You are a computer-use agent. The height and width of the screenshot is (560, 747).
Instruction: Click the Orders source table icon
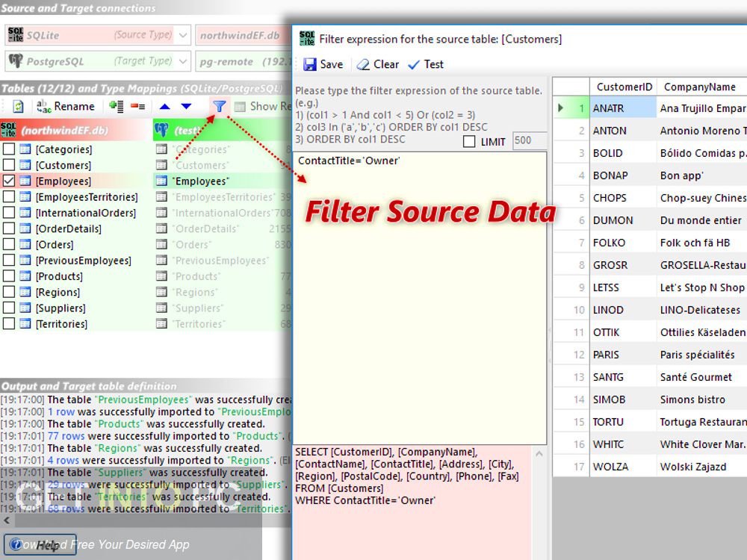pos(25,244)
